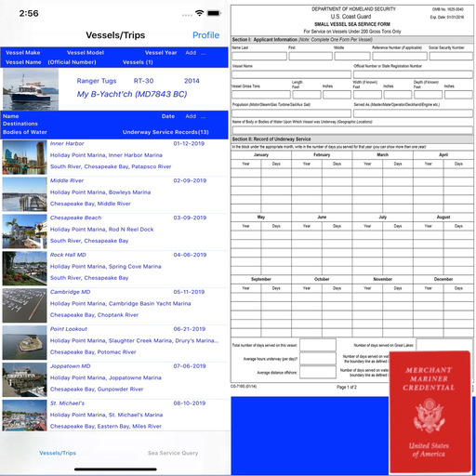Open the Chesapeake Beach trip thumbnail
Image resolution: width=476 pixels, height=476 pixels.
[24, 231]
